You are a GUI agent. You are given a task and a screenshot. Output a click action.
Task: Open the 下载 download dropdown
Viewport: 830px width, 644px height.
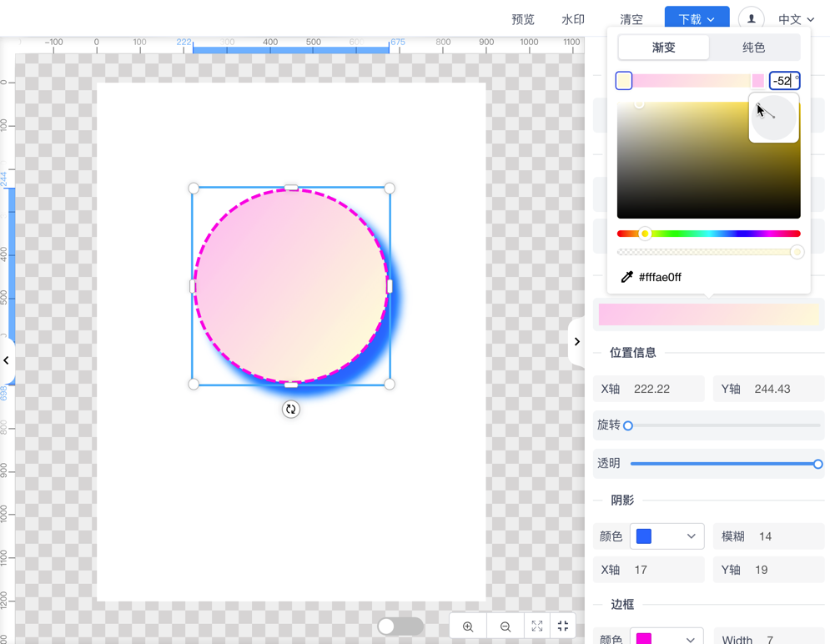point(697,19)
